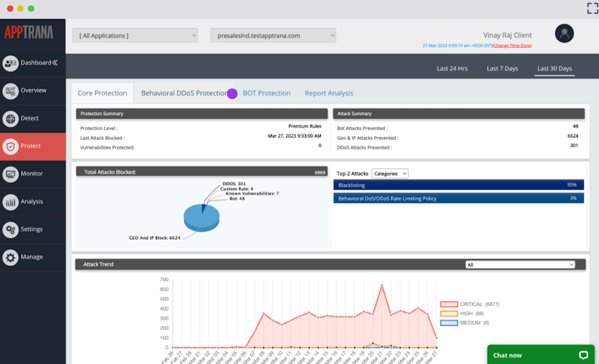The image size is (599, 364).
Task: Switch to Report Analysis tab
Action: pyautogui.click(x=329, y=93)
